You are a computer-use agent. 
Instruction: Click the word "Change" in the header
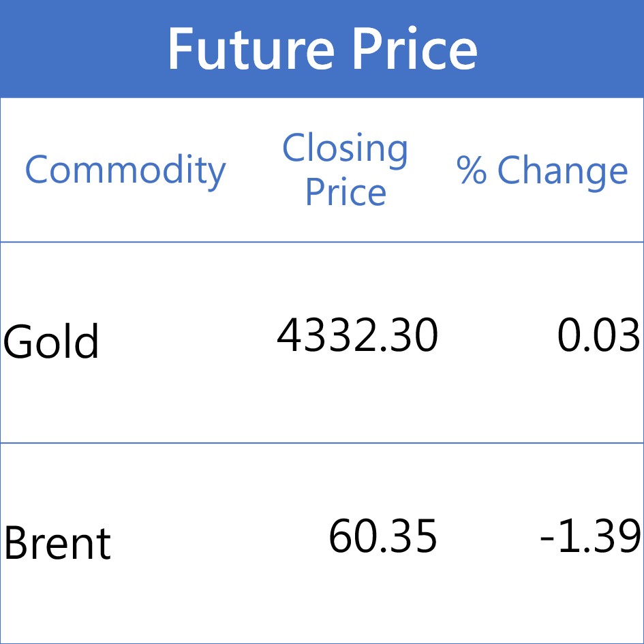click(563, 170)
